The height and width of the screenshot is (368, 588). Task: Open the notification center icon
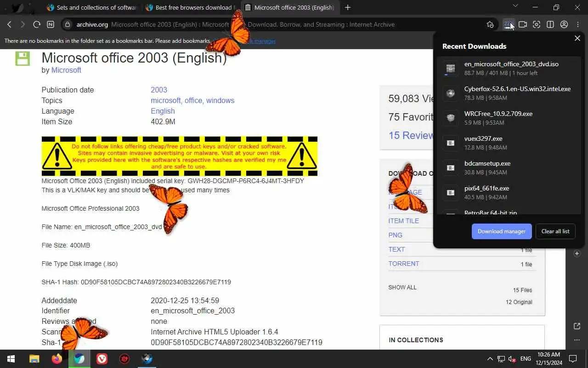[x=573, y=359]
